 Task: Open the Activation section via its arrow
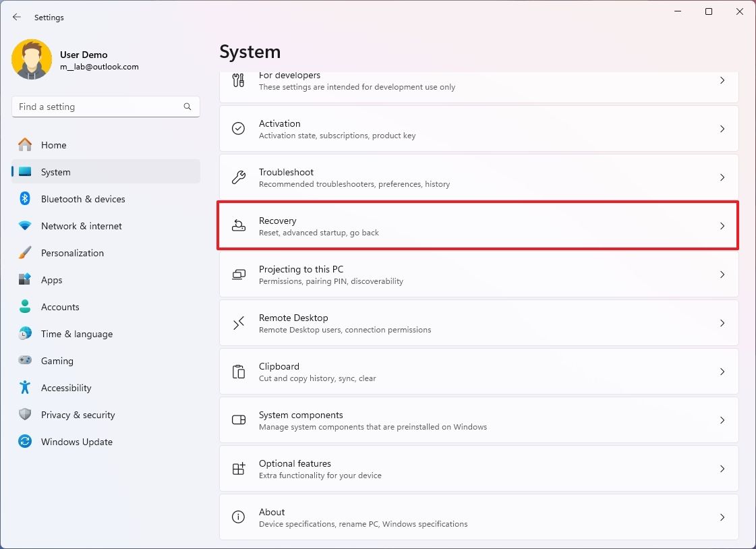[x=722, y=129]
